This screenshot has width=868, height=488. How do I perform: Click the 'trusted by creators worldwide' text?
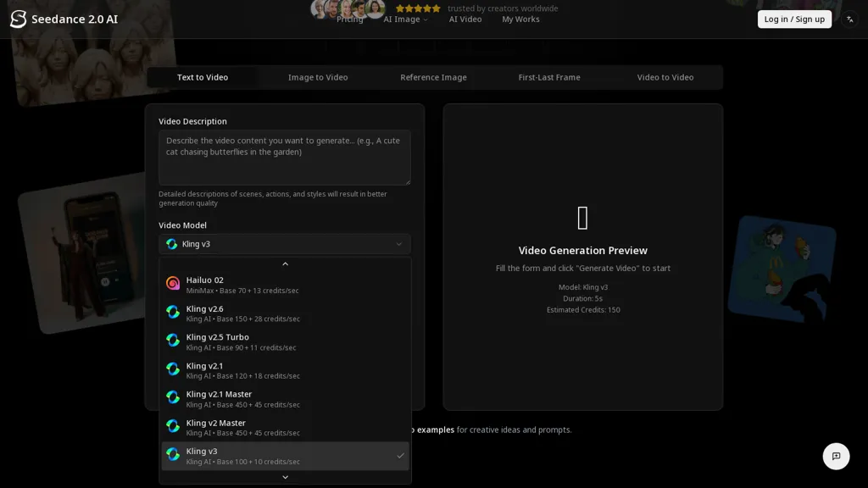point(503,8)
